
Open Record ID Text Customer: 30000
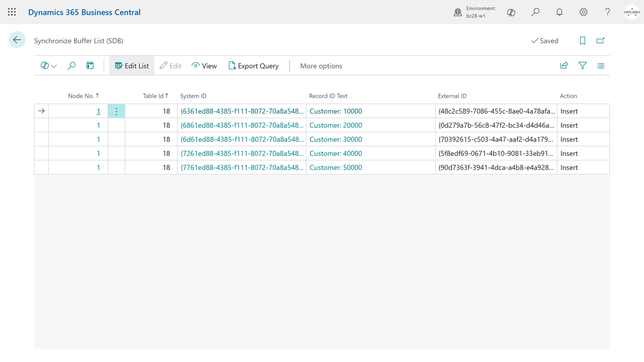[336, 139]
